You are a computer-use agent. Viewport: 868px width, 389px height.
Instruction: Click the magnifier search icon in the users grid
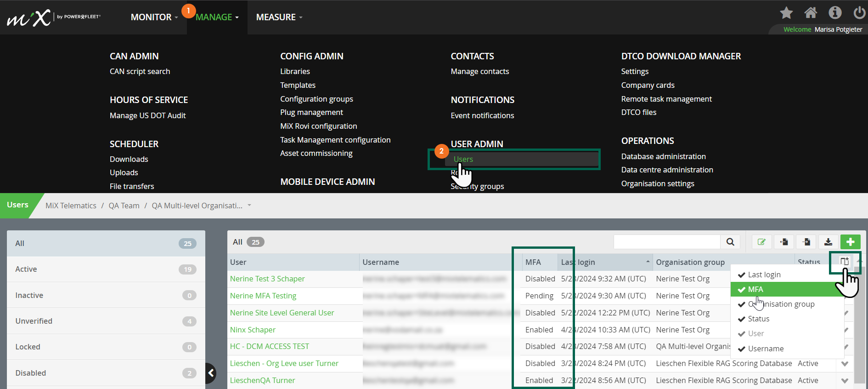pyautogui.click(x=730, y=242)
